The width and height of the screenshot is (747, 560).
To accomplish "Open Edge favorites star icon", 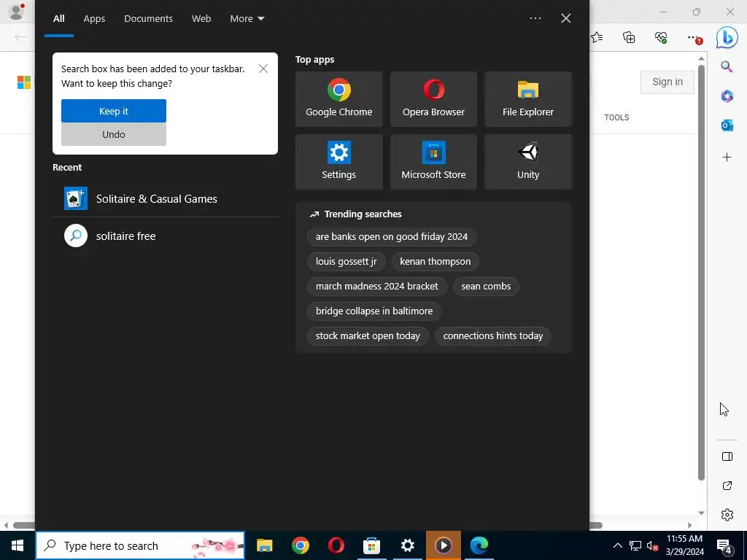I will [597, 38].
